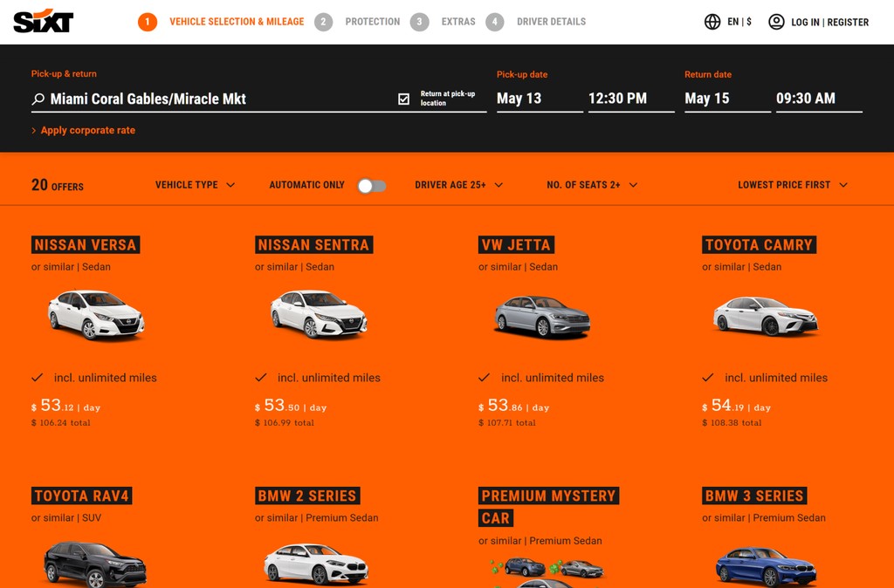Click step 4 circle icon

(495, 22)
